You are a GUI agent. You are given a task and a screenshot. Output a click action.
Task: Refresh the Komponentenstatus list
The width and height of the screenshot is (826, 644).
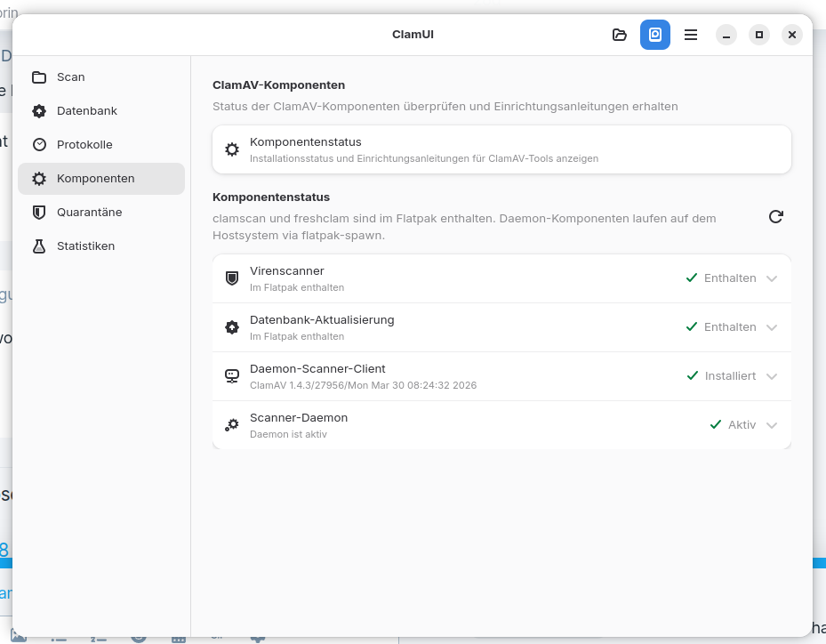(775, 216)
